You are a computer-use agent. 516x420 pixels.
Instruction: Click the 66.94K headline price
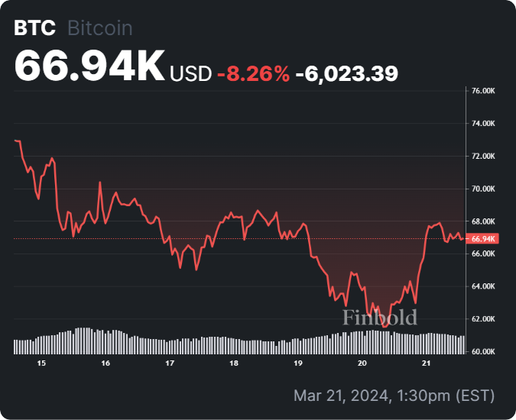click(89, 67)
